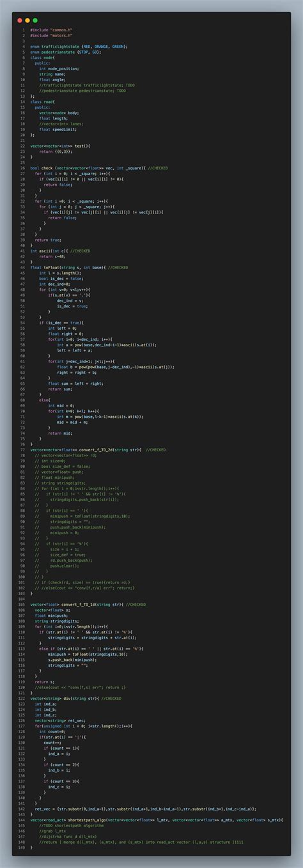Click the 'int count=0;' line
The image size is (303, 868).
pos(53,731)
